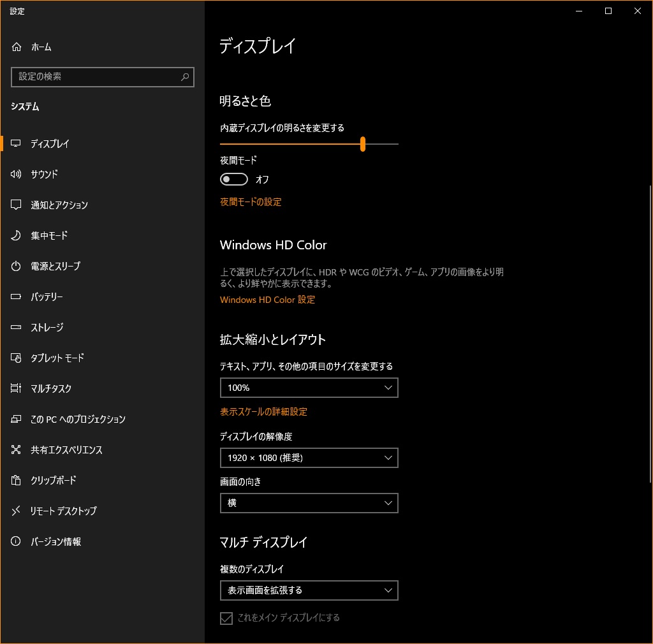Image resolution: width=653 pixels, height=644 pixels.
Task: Click the Storage icon in the sidebar
Action: 17,327
